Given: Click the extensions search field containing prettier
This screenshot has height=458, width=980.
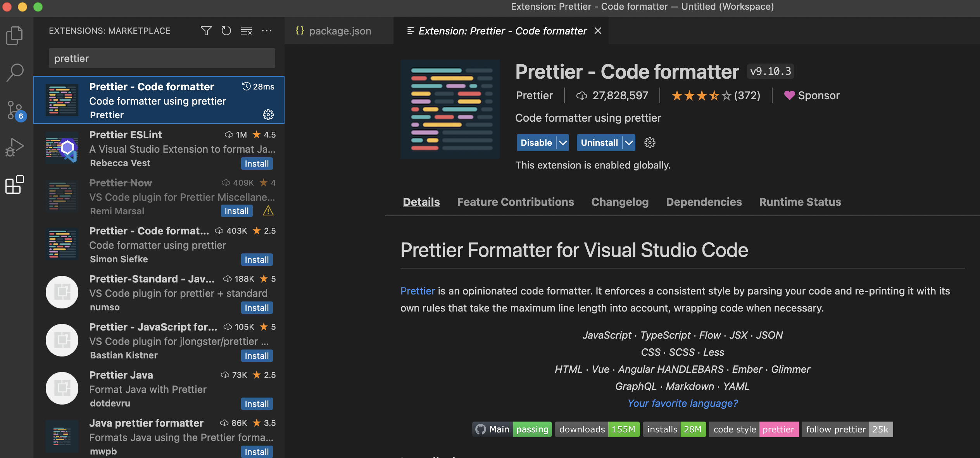Looking at the screenshot, I should (162, 58).
